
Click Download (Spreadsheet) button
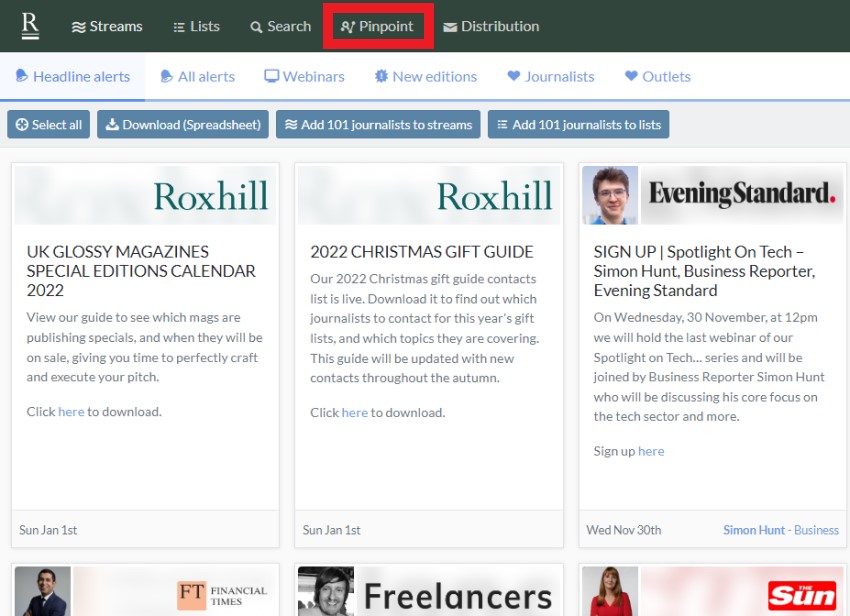(183, 125)
